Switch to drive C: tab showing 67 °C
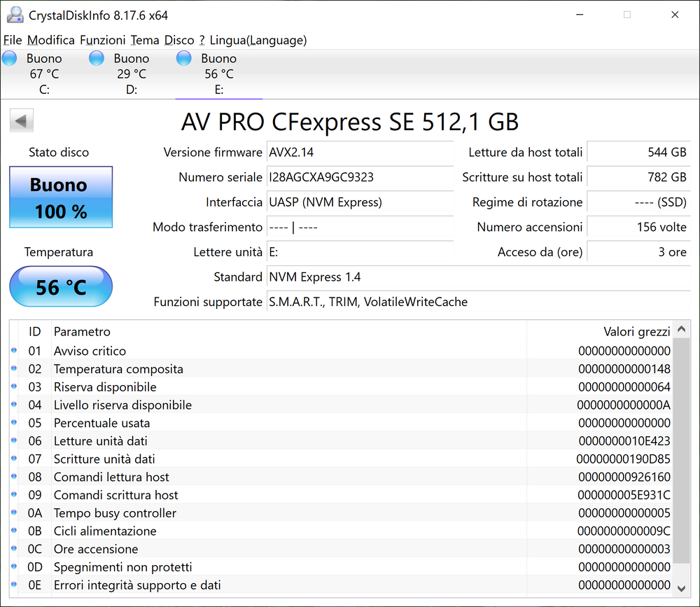The image size is (700, 607). (x=43, y=74)
